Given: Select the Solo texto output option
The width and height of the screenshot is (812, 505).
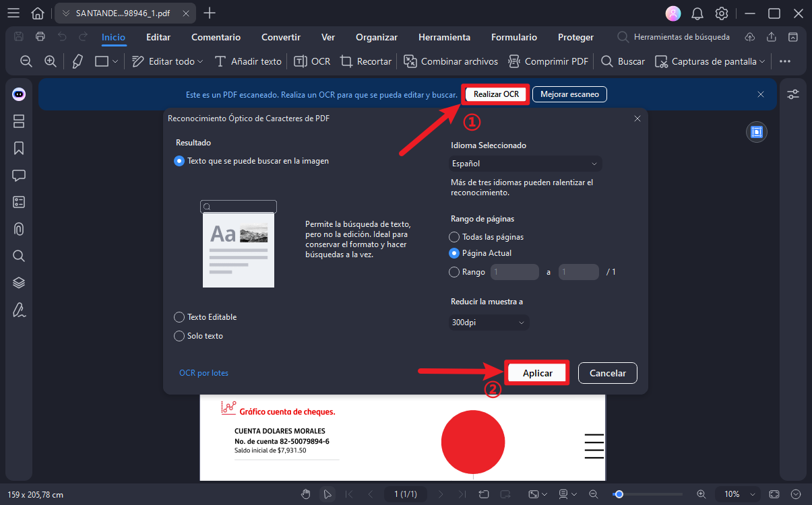Looking at the screenshot, I should 179,335.
